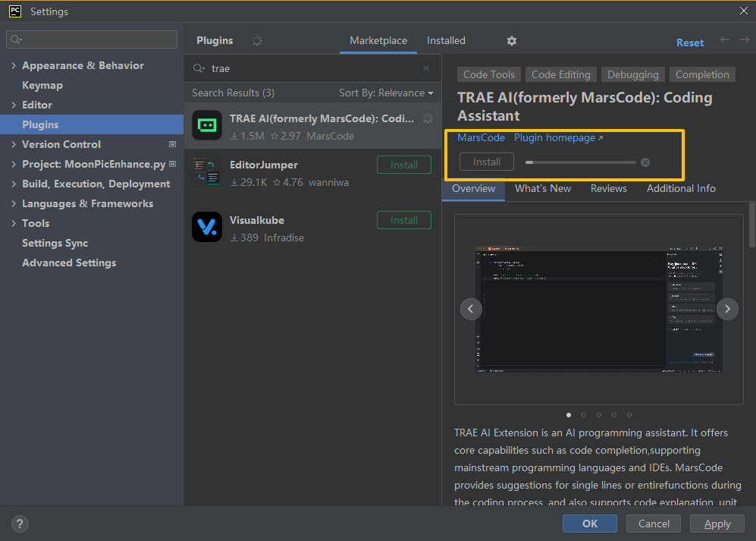756x541 pixels.
Task: Click the Apply button
Action: pos(717,524)
